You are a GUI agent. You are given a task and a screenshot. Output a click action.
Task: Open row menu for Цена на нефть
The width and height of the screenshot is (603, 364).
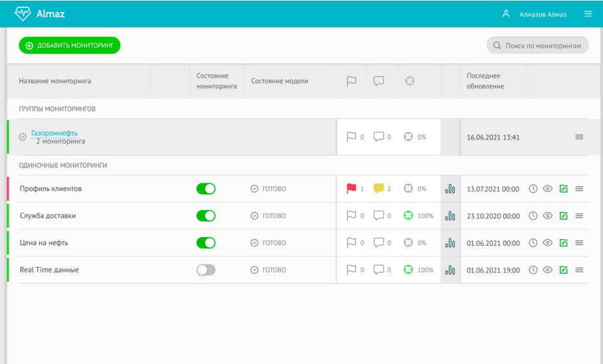(579, 243)
